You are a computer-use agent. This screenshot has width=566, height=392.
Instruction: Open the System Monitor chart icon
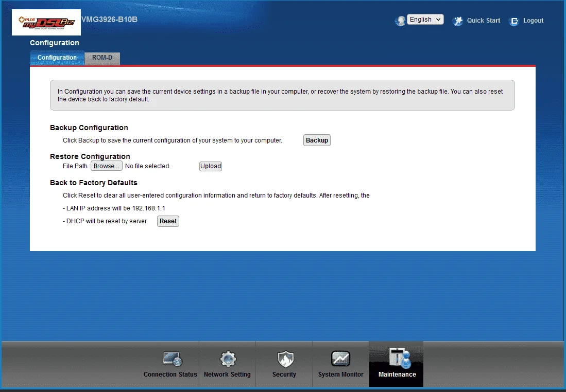click(x=340, y=359)
